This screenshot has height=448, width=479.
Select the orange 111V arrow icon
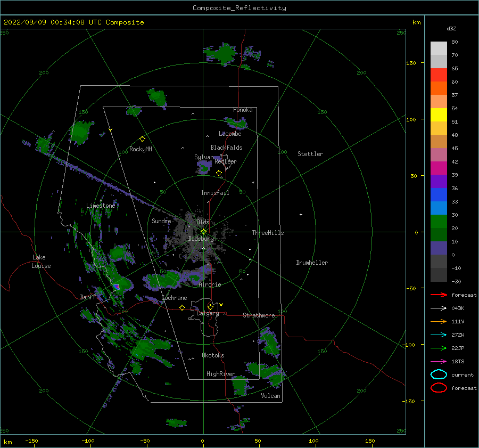439,321
